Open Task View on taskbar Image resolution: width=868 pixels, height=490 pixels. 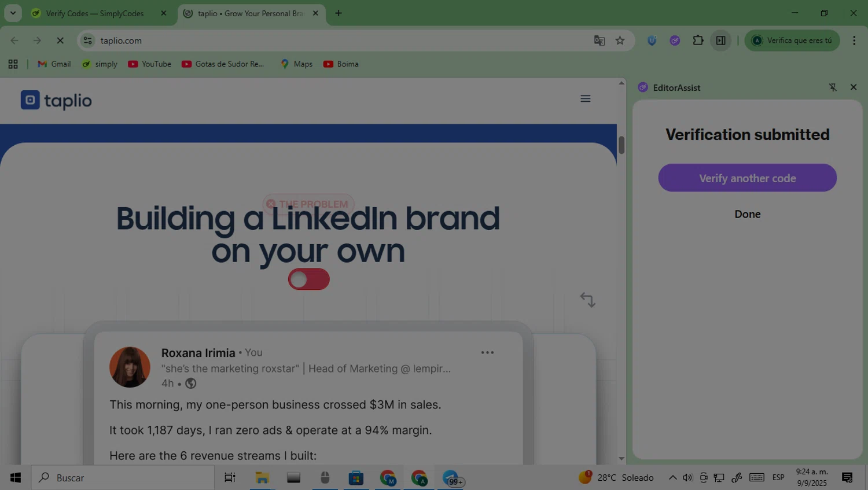click(x=230, y=477)
